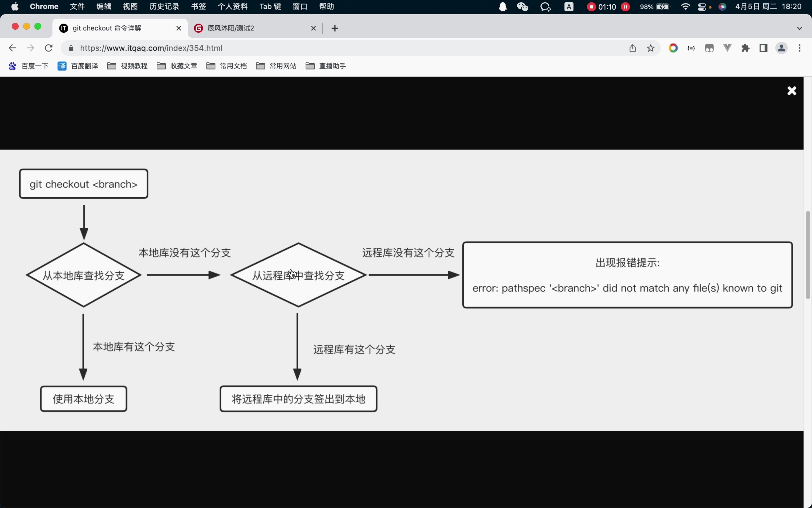
Task: Expand the 收藏文章 bookmarks folder
Action: tap(177, 66)
